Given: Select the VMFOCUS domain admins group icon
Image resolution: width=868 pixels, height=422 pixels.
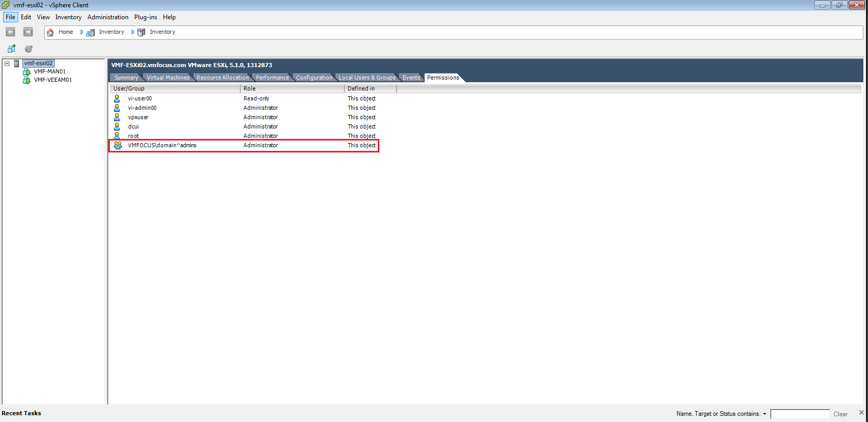Looking at the screenshot, I should pos(118,145).
